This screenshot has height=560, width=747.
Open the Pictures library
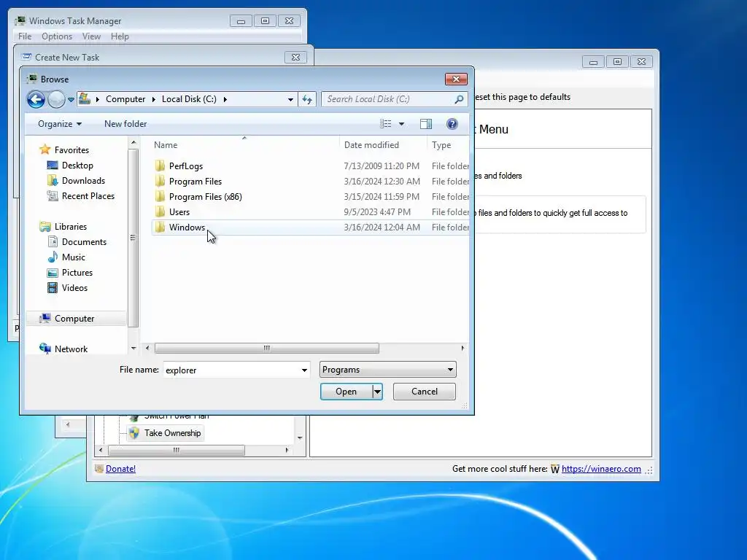pos(77,273)
